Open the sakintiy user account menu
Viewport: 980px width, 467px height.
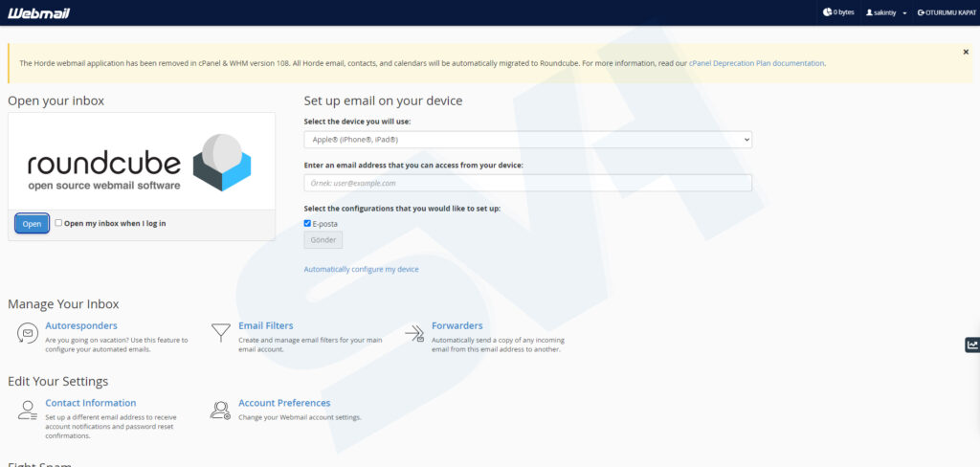886,12
